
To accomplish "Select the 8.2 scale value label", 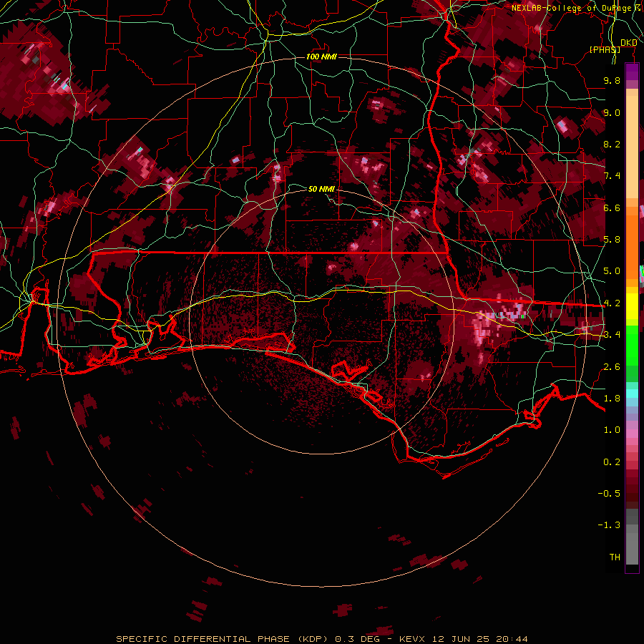I will click(612, 144).
